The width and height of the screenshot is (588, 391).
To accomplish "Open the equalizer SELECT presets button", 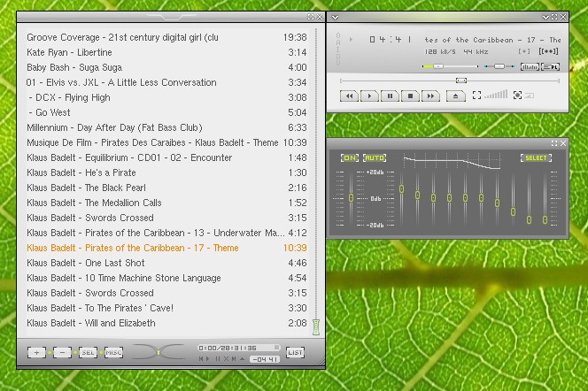I will tap(536, 157).
